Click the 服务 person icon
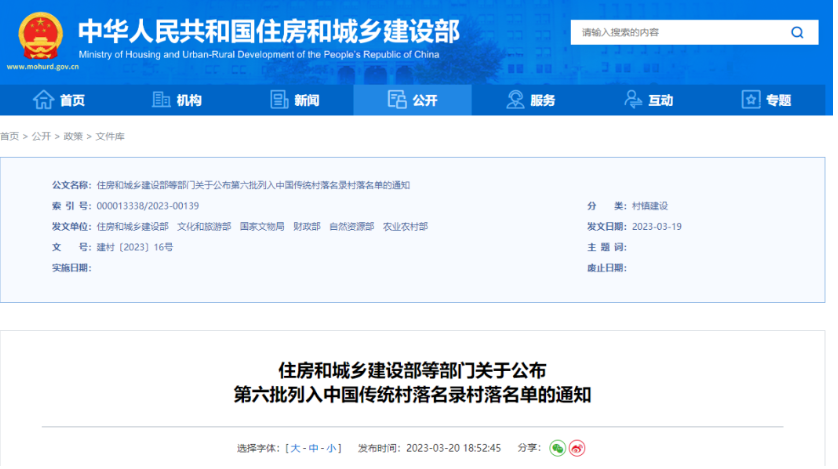 click(517, 100)
